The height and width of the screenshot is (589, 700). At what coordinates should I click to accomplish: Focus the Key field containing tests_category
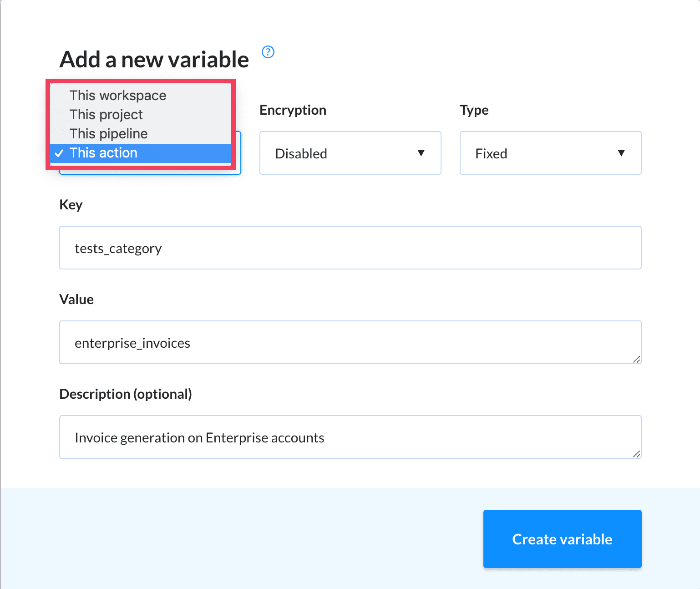tap(350, 248)
